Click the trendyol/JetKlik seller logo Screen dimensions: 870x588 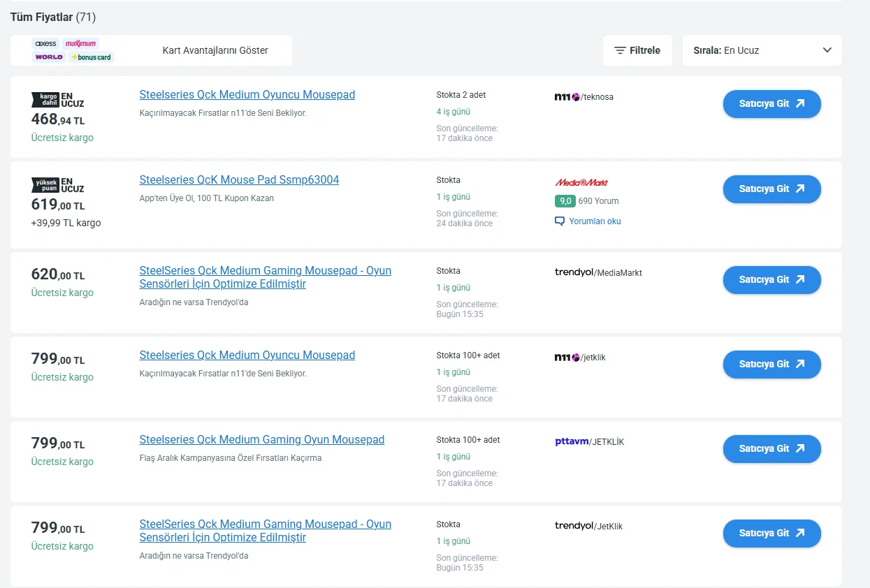pyautogui.click(x=588, y=526)
